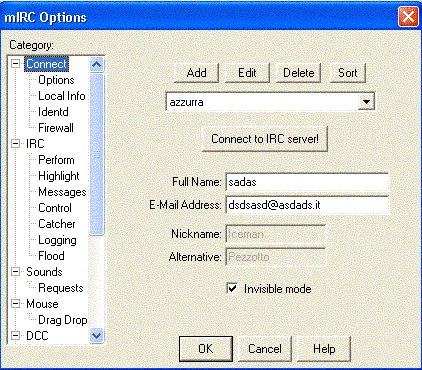Image resolution: width=422 pixels, height=370 pixels.
Task: Click category list scroll up arrow
Action: (x=97, y=64)
